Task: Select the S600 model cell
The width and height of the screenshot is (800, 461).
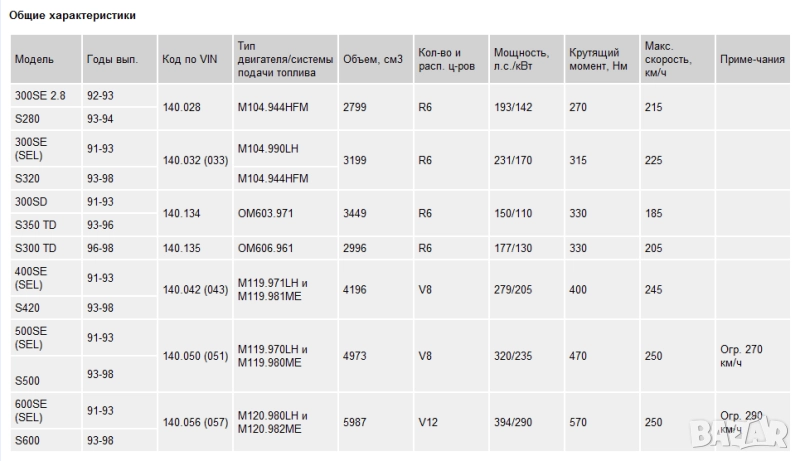Action: point(27,440)
